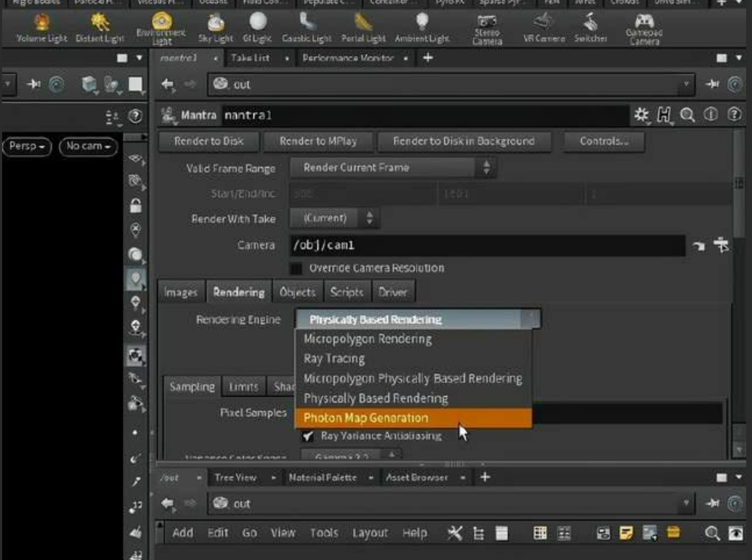Toggle pin icon on the network pane
Screen dimensions: 752x560
tap(712, 503)
